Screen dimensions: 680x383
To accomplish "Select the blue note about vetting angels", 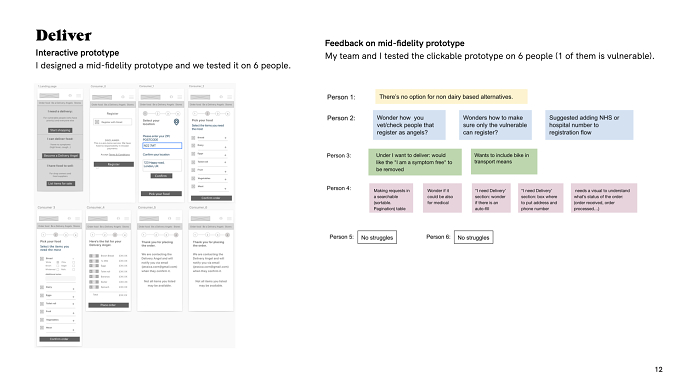I will click(409, 125).
